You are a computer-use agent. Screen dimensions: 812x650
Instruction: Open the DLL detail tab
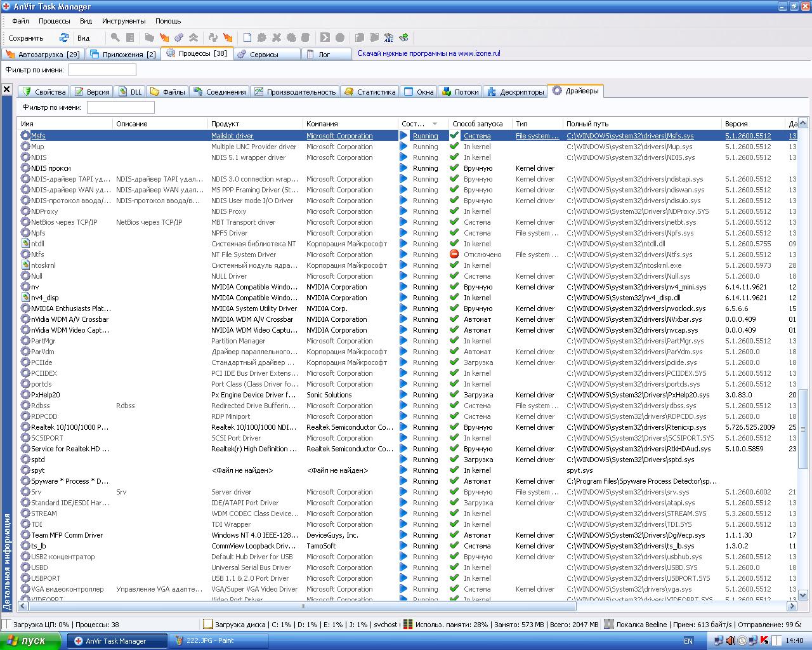click(x=130, y=92)
